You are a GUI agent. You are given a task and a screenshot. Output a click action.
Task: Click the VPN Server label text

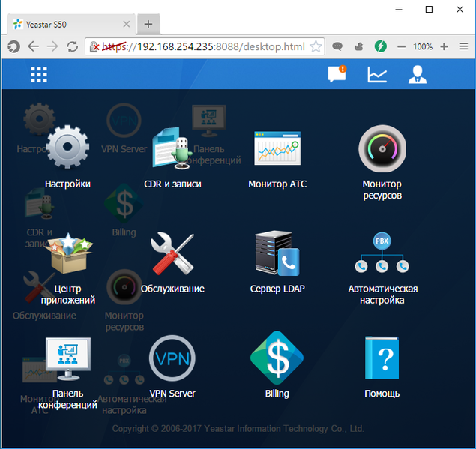(x=172, y=394)
